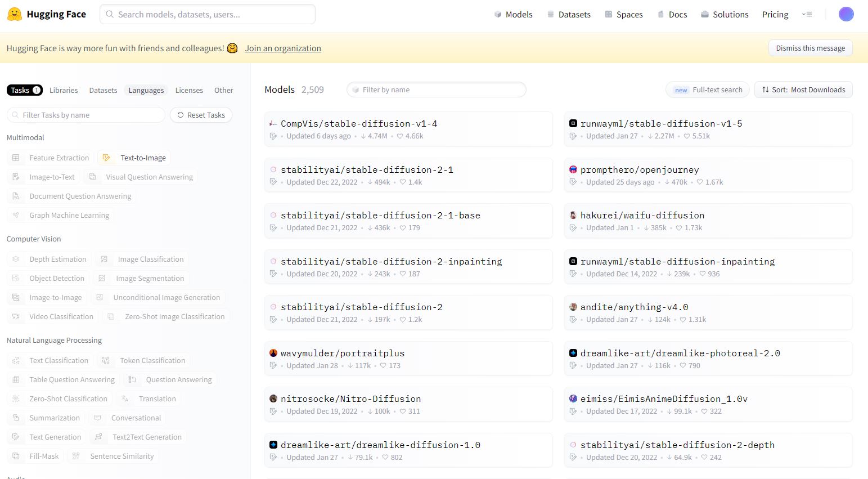Click the Graph Machine Learning icon
The width and height of the screenshot is (868, 479).
(16, 215)
